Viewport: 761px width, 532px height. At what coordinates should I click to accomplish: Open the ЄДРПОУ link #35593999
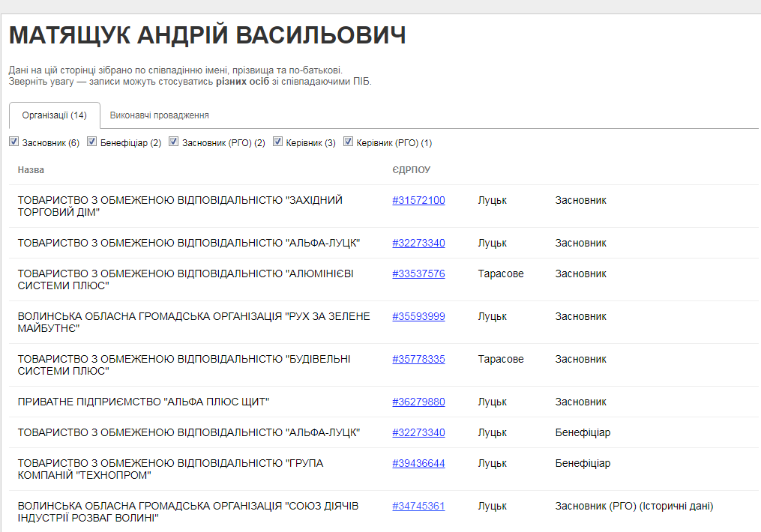[x=418, y=316]
